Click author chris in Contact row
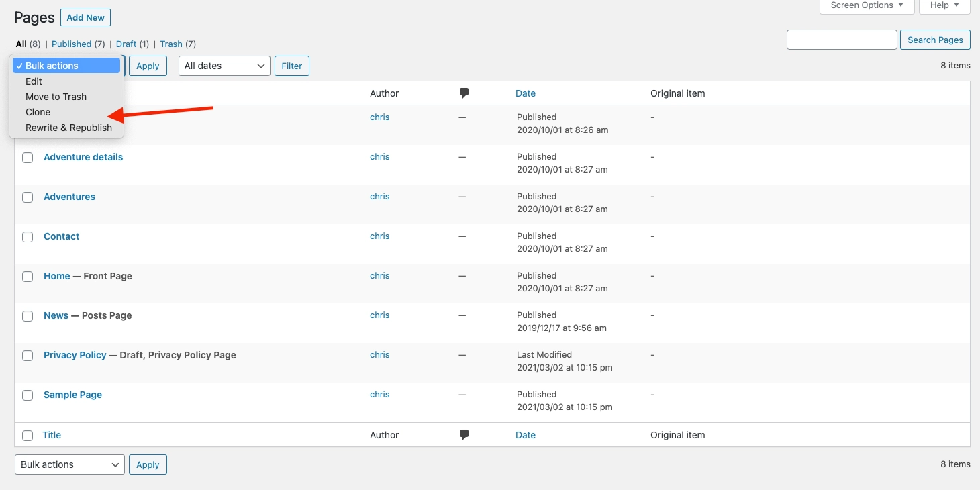 click(x=379, y=236)
